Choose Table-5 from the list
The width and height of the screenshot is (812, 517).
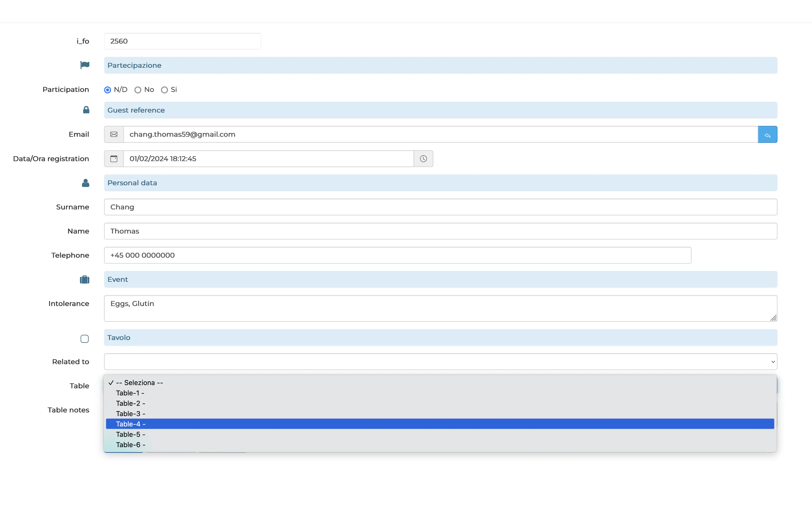(x=440, y=435)
